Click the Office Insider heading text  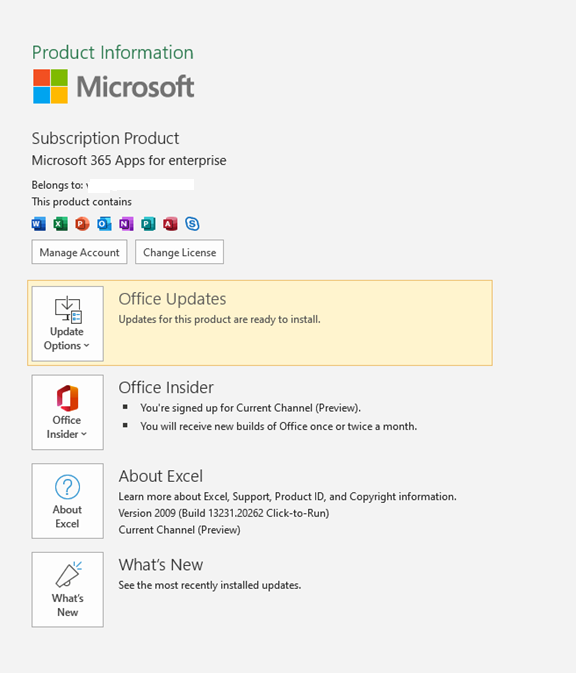coord(166,388)
